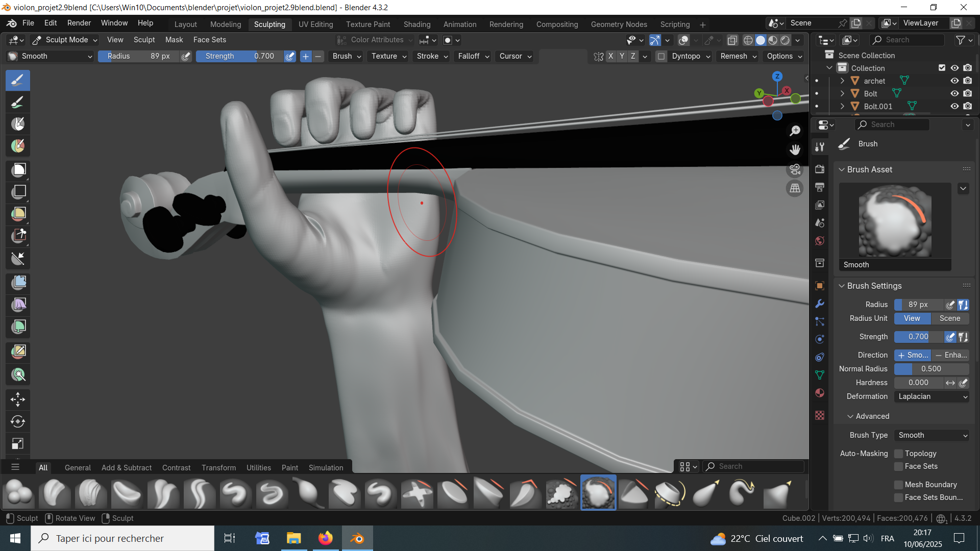Enable Mesh Boundary auto-masking checkbox
The height and width of the screenshot is (551, 980).
point(899,485)
